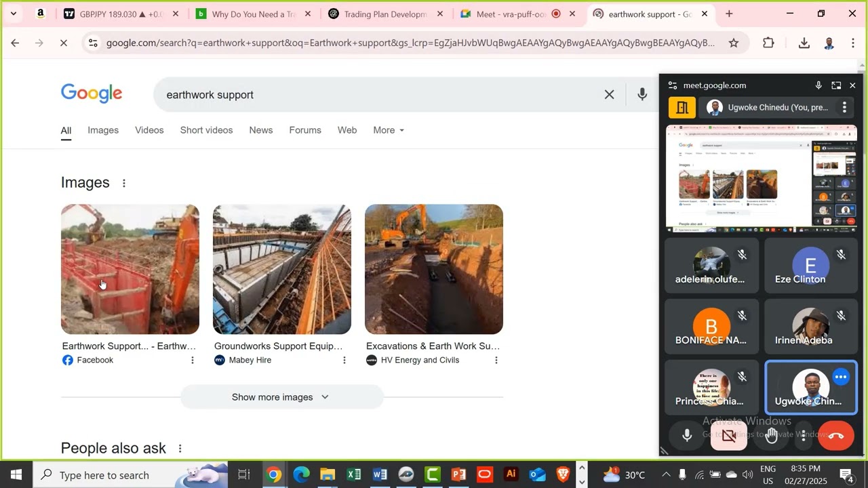Bookmark this page with the star icon
Viewport: 868px width, 488px height.
(733, 43)
